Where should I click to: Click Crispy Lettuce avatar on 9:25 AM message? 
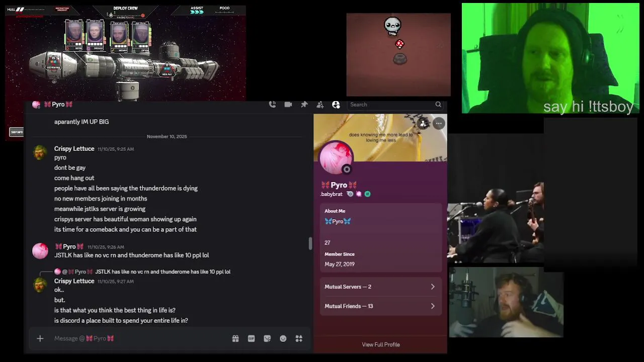(40, 153)
